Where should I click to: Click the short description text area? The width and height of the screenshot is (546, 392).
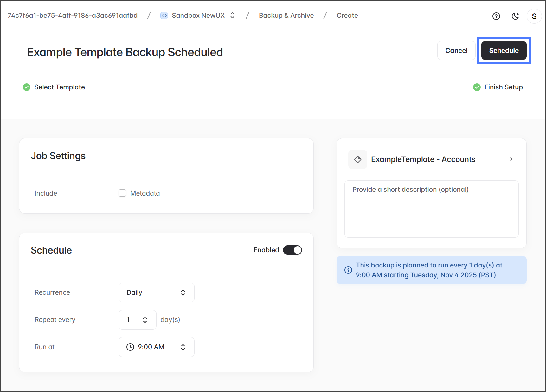point(431,209)
